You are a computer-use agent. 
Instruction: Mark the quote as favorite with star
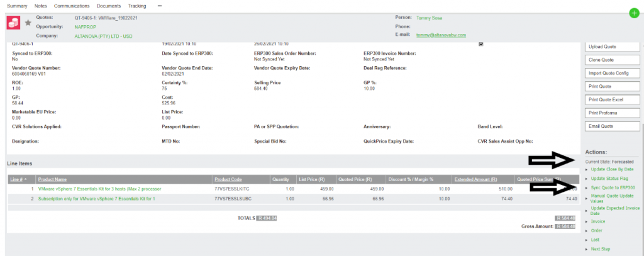click(x=28, y=23)
